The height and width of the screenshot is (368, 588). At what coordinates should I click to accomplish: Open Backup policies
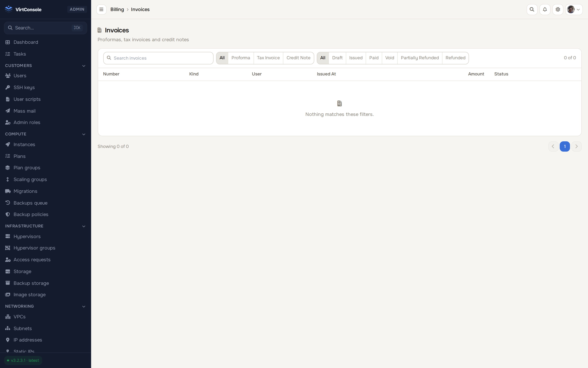(45, 214)
